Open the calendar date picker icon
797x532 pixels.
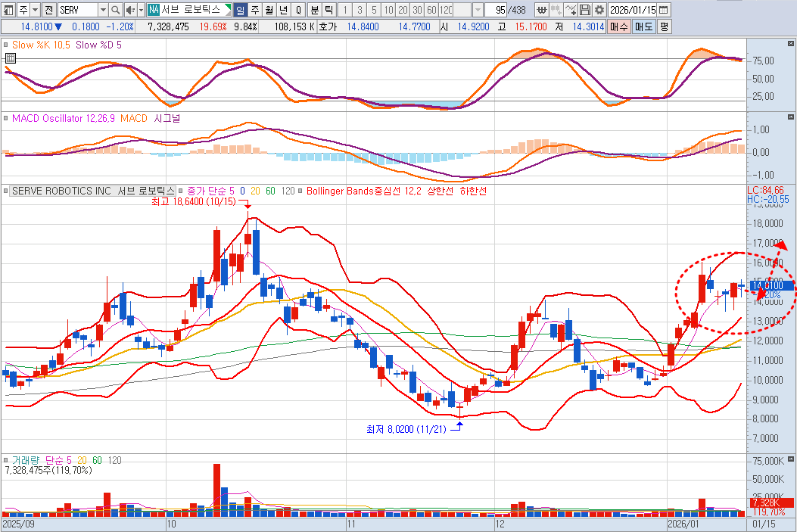664,10
